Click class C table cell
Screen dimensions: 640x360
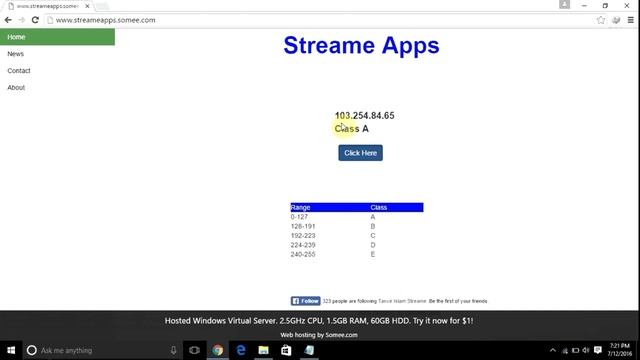pos(373,236)
